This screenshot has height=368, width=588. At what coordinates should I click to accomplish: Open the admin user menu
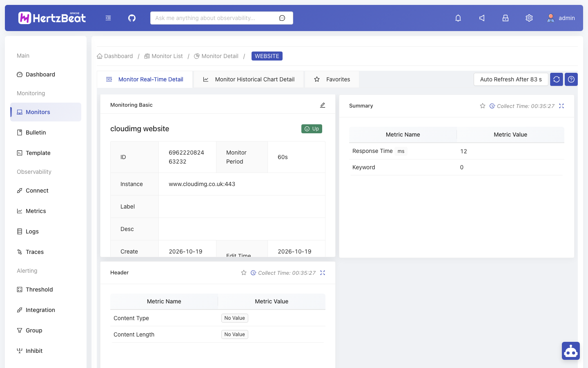(561, 18)
